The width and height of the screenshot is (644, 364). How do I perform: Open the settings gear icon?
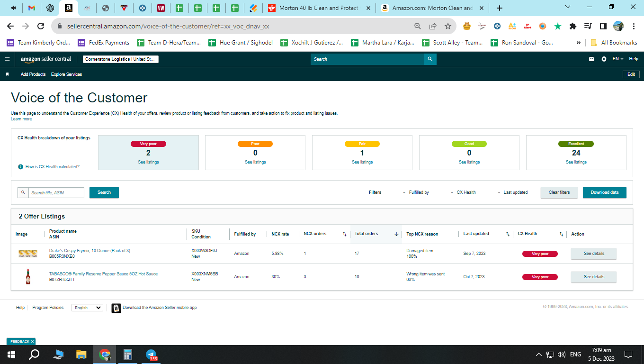[604, 59]
